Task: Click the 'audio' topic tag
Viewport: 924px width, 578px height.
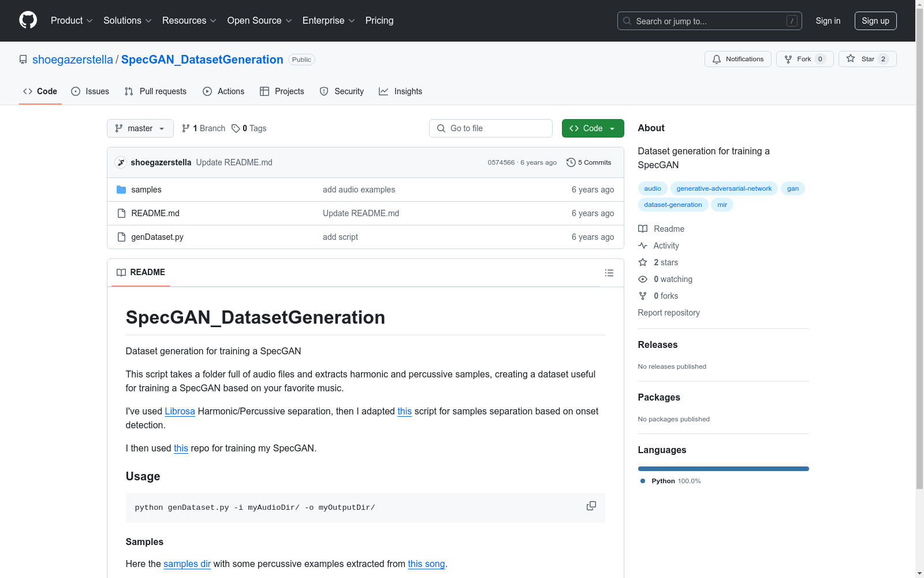Action: 653,188
